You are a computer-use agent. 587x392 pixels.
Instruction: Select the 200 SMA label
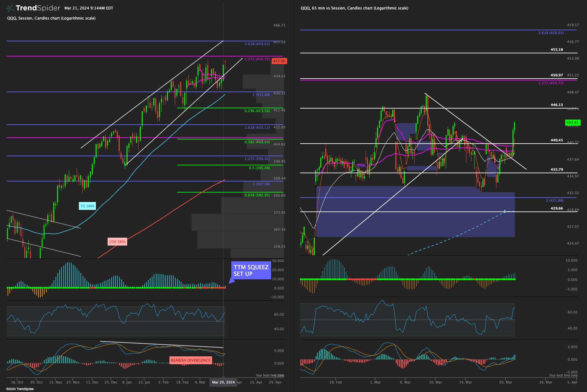[x=117, y=242]
